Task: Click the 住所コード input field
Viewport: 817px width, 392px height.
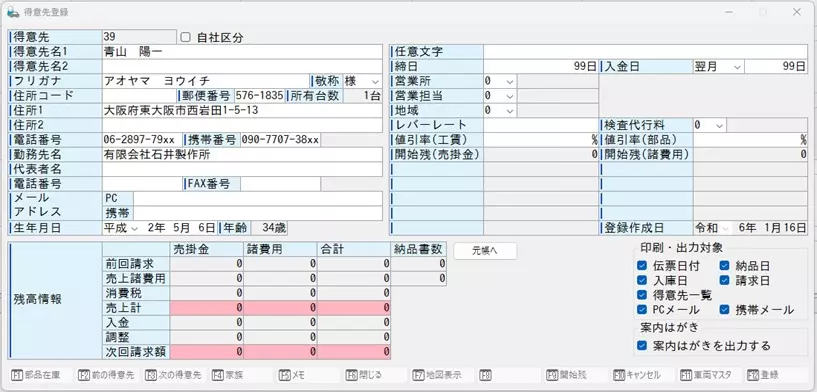Action: click(x=139, y=96)
